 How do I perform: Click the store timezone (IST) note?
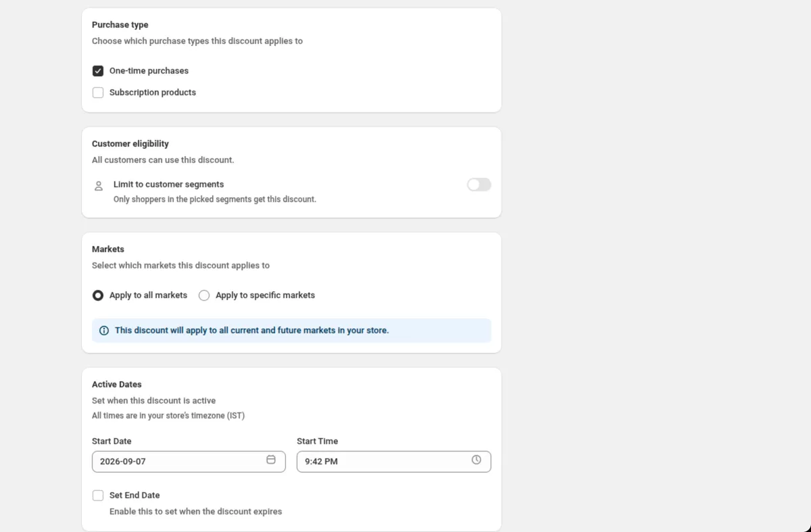(x=168, y=416)
